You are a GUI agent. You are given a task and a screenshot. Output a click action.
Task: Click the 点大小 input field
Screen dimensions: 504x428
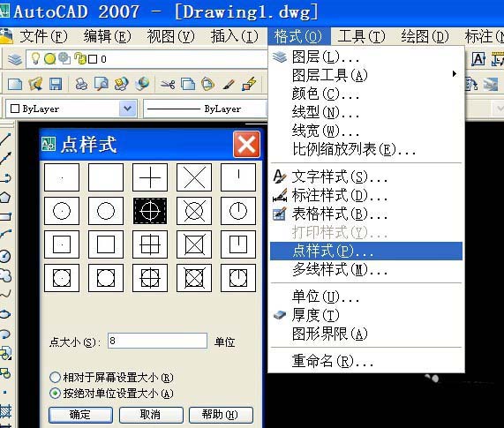157,341
